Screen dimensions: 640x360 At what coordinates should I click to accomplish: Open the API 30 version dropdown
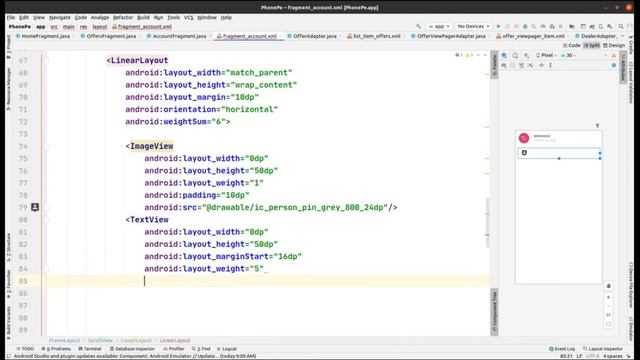pos(568,56)
